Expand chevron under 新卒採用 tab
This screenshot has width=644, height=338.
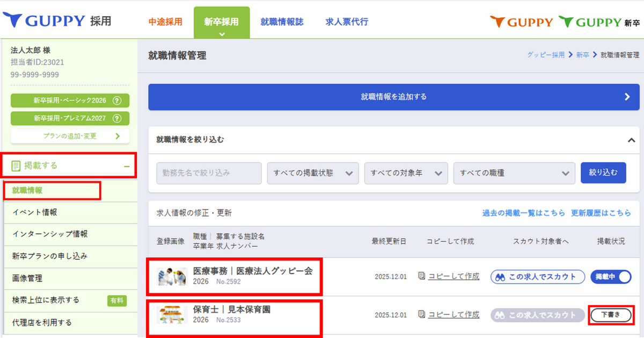point(222,34)
